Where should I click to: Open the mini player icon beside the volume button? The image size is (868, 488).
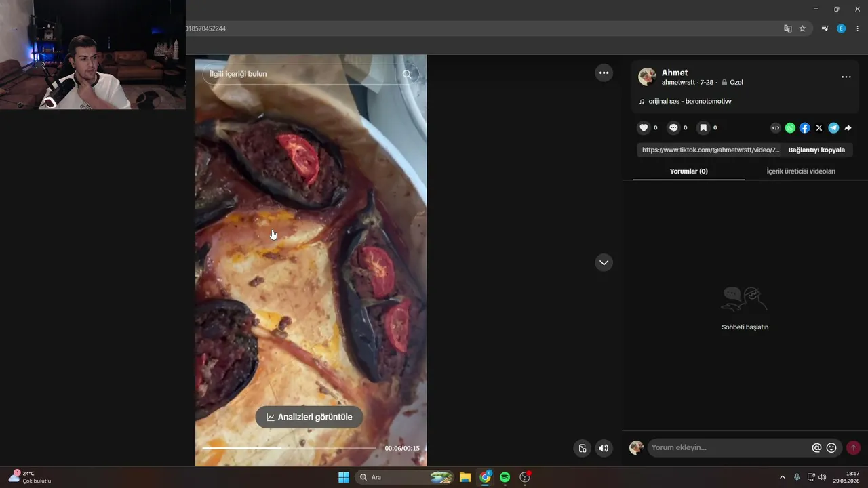point(582,448)
